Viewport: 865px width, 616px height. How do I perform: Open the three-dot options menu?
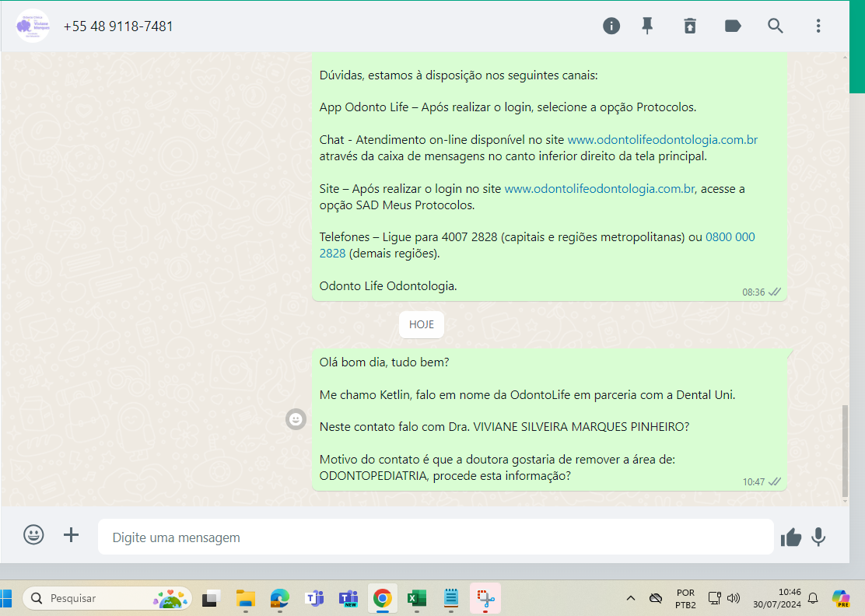point(818,26)
